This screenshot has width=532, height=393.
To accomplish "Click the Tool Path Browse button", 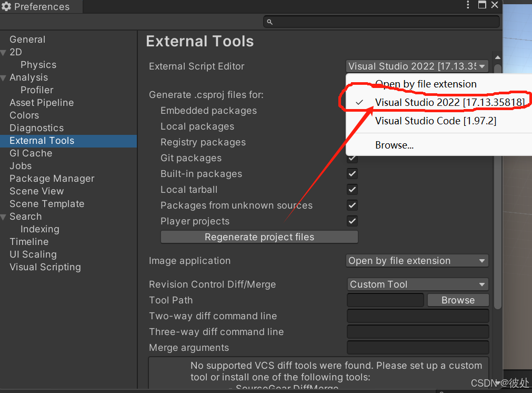I will (x=458, y=300).
